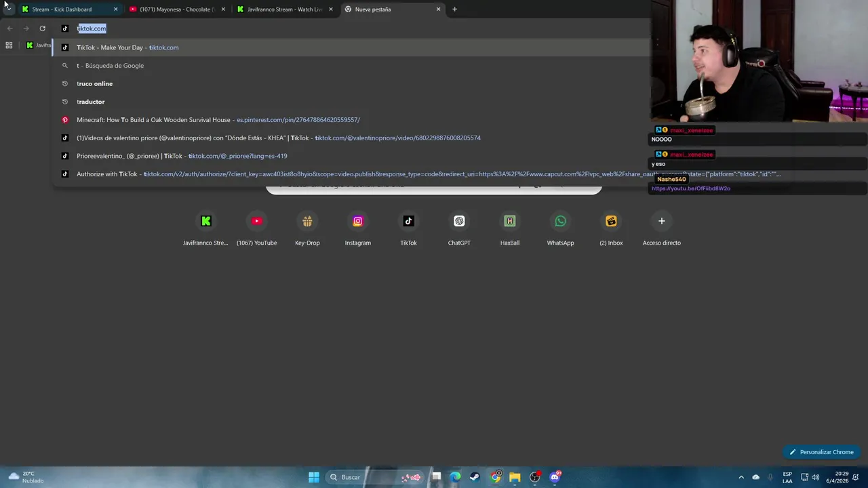The width and height of the screenshot is (868, 488).
Task: Switch to the Javifrannco Stream tab
Action: (x=284, y=9)
